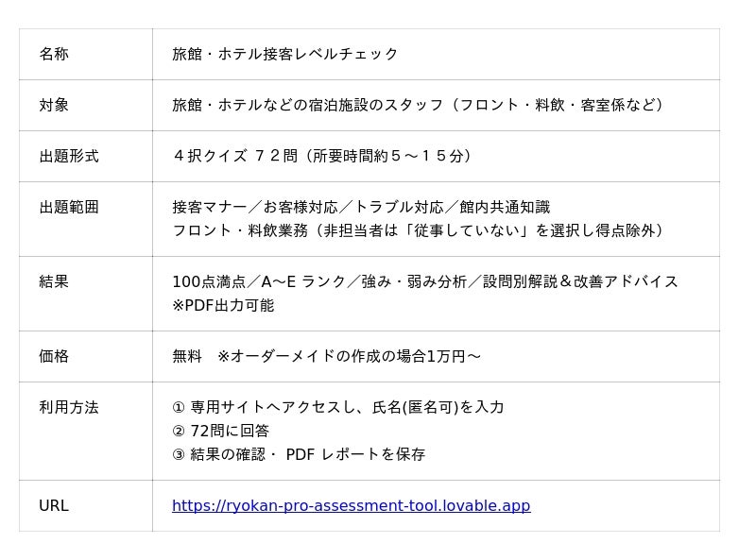This screenshot has height=560, width=756.
Task: Click the 利用方法 label cell
Action: click(x=69, y=408)
